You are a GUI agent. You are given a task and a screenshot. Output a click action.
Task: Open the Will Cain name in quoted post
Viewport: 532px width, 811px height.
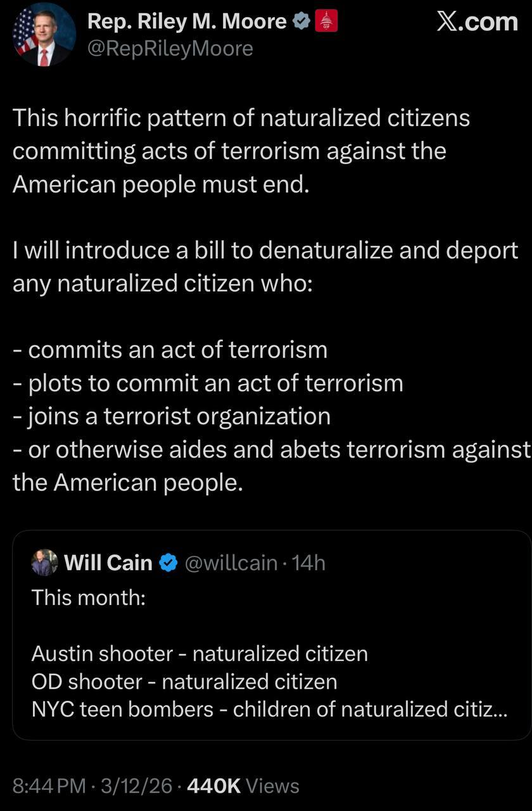108,563
